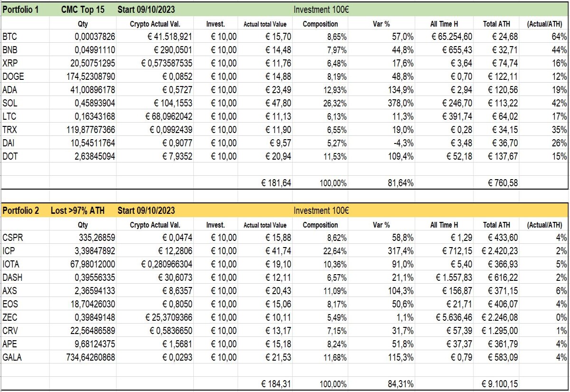Click the BTC All Time High €65.254,60
Screen dimensions: 570x392
445,36
